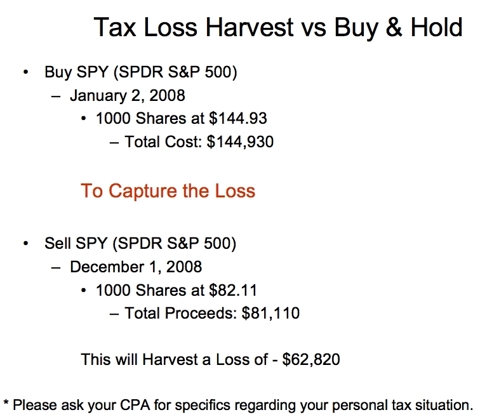Click the bullet dot before Sell SPY

point(26,243)
